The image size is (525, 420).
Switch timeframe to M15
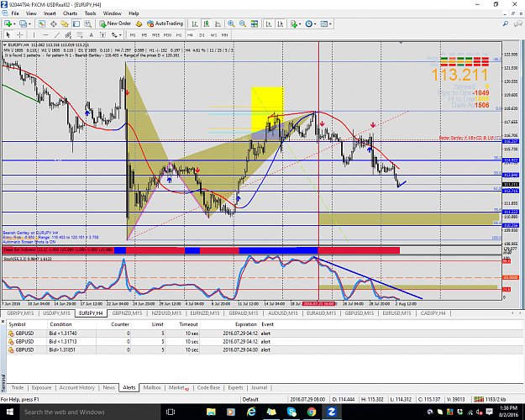155,34
